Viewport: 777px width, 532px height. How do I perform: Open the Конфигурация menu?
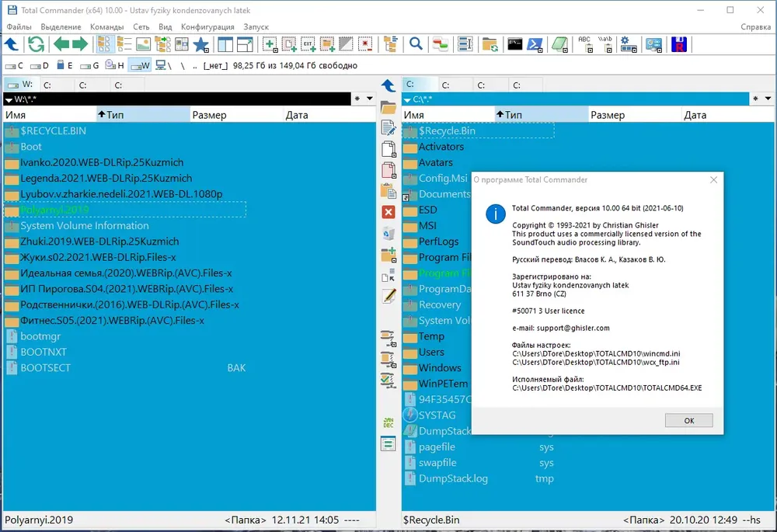(207, 26)
